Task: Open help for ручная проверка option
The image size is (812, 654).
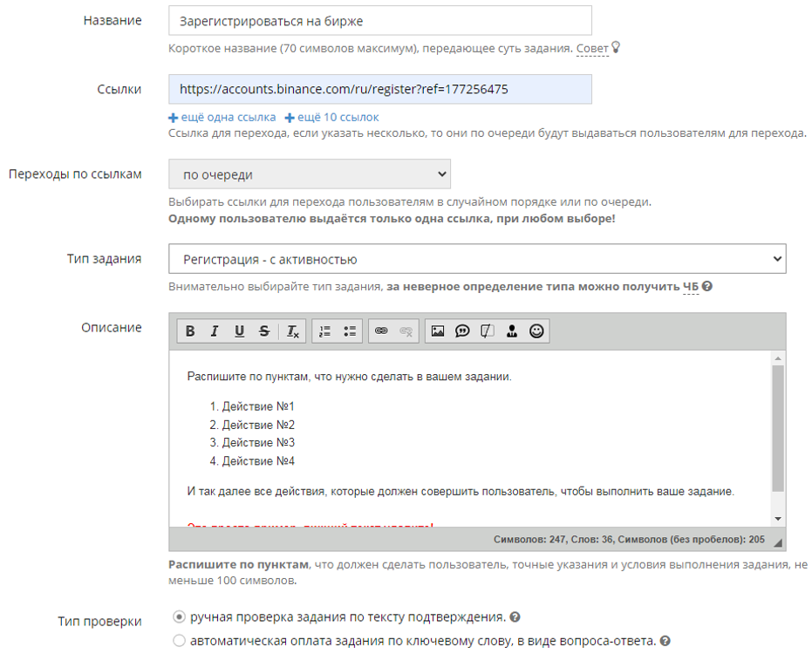Action: tap(515, 617)
